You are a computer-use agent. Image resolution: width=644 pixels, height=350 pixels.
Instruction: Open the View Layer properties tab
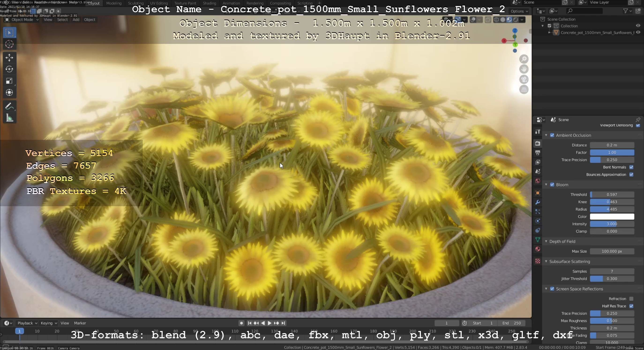(538, 162)
